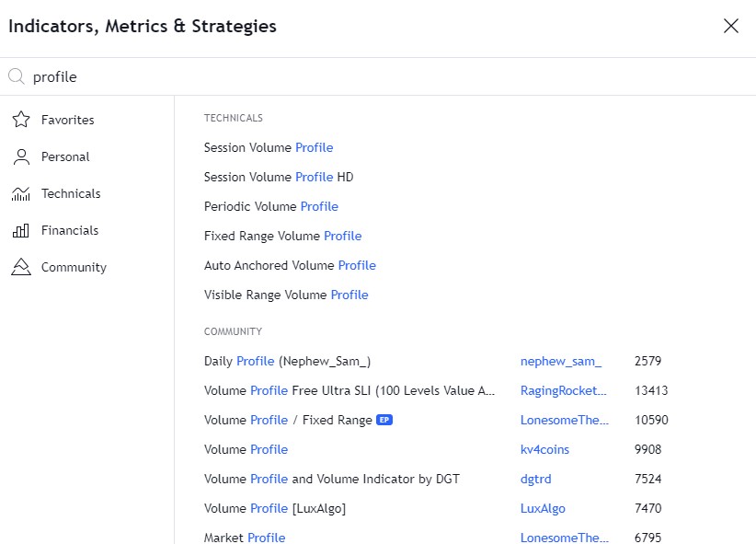Click the 6795 count on Market Profile row
The width and height of the screenshot is (756, 544).
(x=647, y=538)
